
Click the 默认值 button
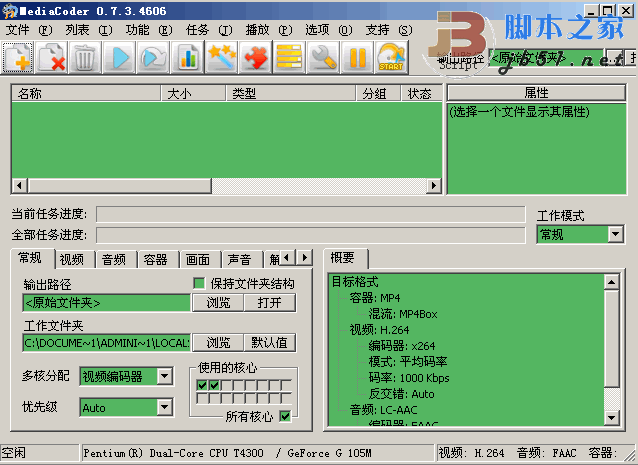tap(269, 343)
